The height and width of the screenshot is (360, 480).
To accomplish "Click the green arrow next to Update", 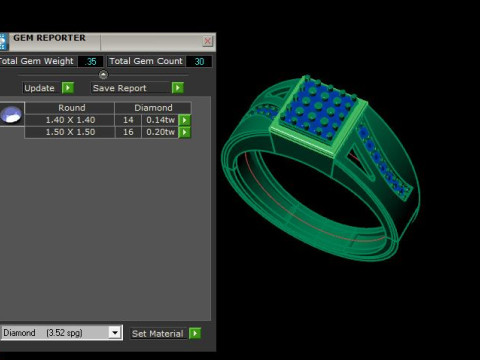I will [x=68, y=88].
